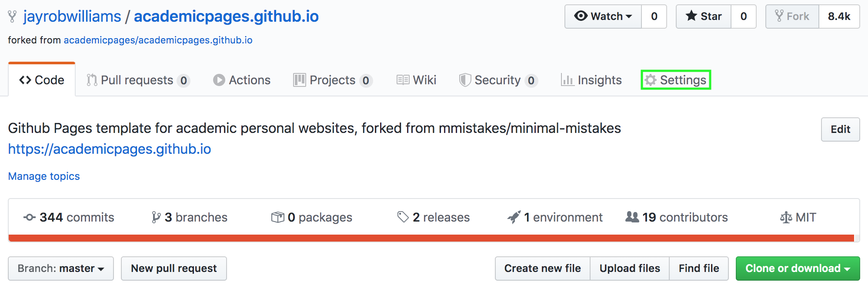Open the Clone or download dropdown
868x285 pixels.
tap(798, 268)
